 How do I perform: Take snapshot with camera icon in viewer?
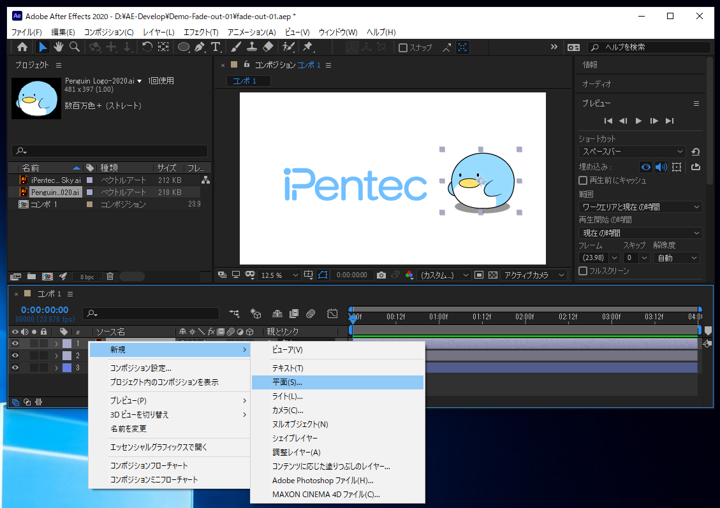pos(381,275)
